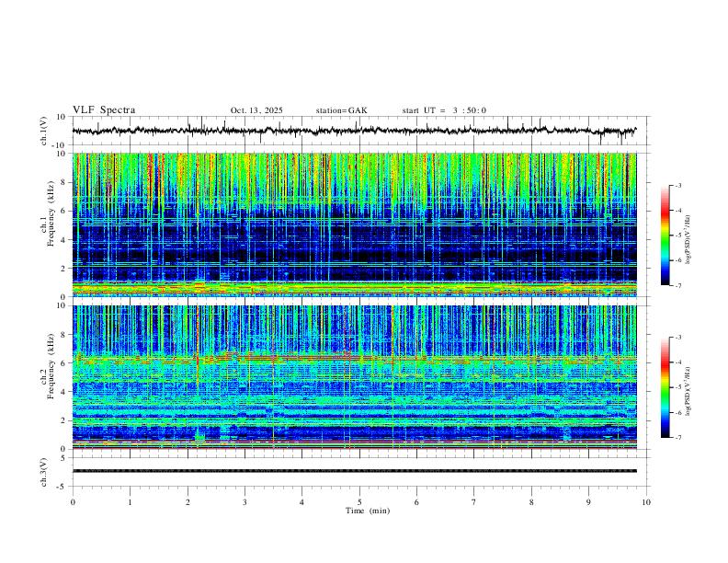Click the ch.1 PSD color bar
This screenshot has height=563, width=728.
(665, 236)
